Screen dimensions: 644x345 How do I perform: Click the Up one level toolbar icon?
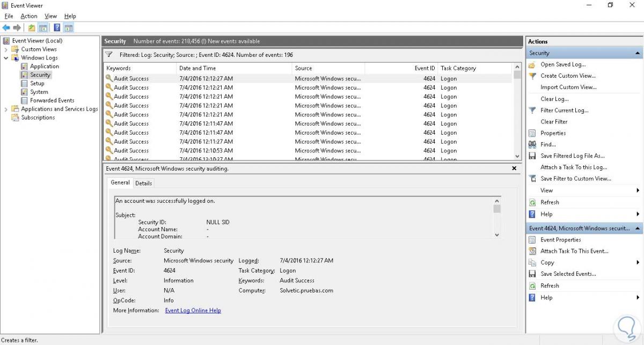click(x=32, y=28)
